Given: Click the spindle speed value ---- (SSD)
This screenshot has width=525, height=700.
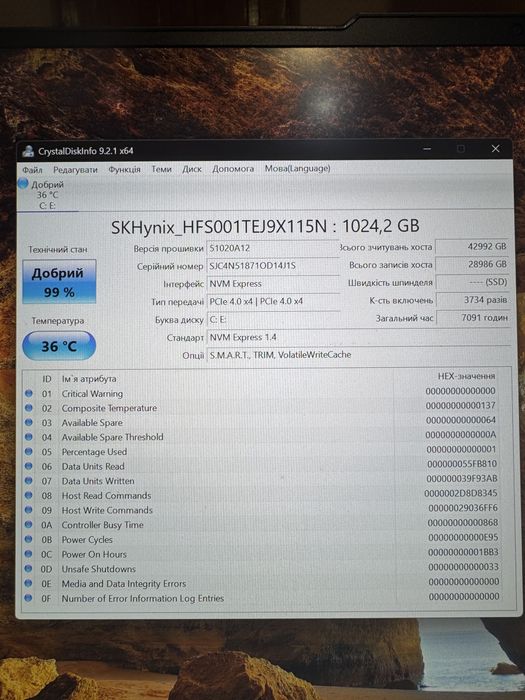Looking at the screenshot, I should 473,282.
